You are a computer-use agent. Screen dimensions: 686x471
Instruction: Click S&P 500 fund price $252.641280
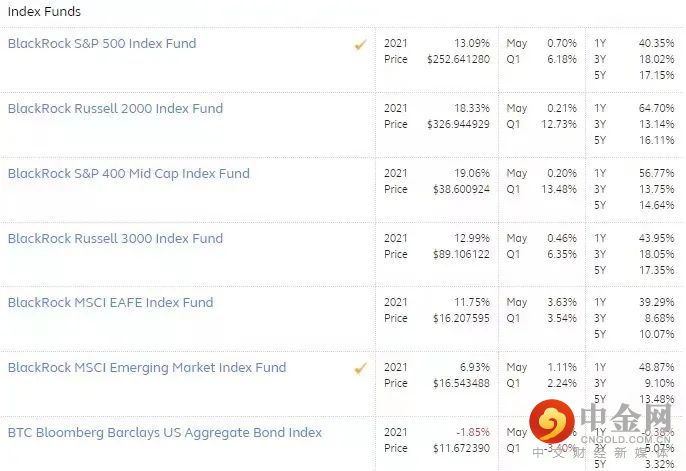pos(454,60)
